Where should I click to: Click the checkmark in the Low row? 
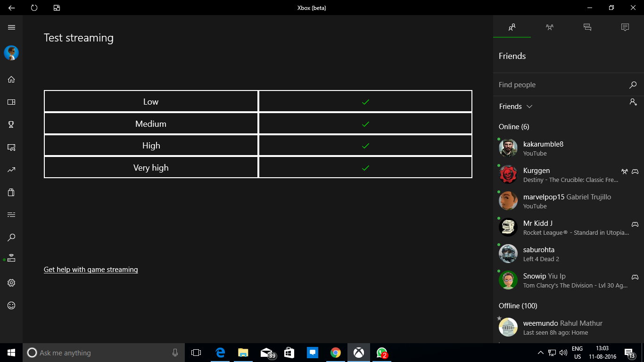[x=365, y=102]
